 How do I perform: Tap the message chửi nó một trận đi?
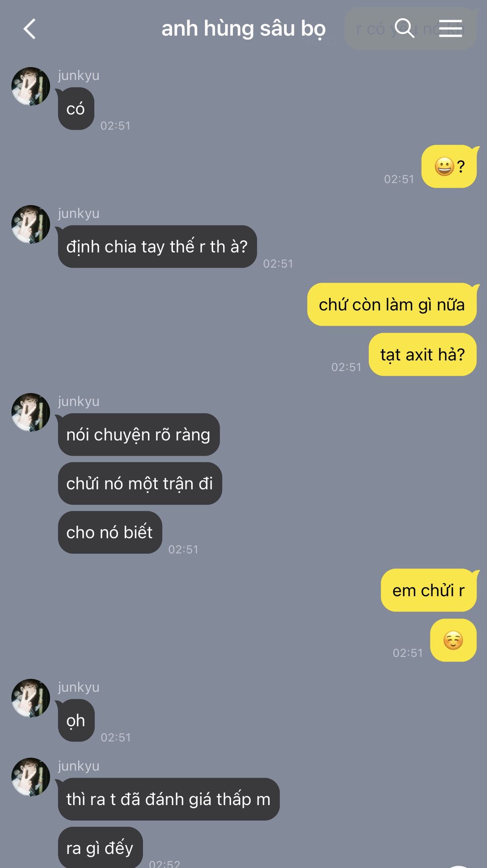point(140,483)
